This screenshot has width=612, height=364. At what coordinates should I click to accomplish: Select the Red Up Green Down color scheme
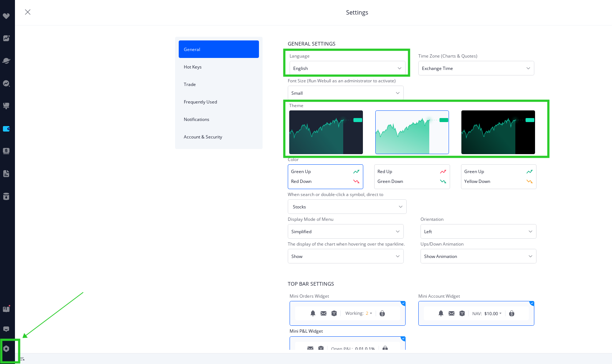(412, 177)
